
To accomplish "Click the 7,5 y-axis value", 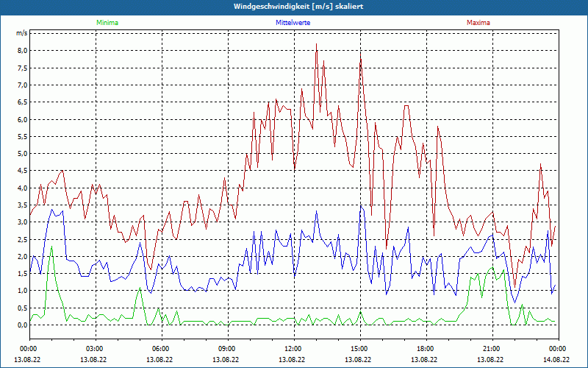I will [x=23, y=68].
